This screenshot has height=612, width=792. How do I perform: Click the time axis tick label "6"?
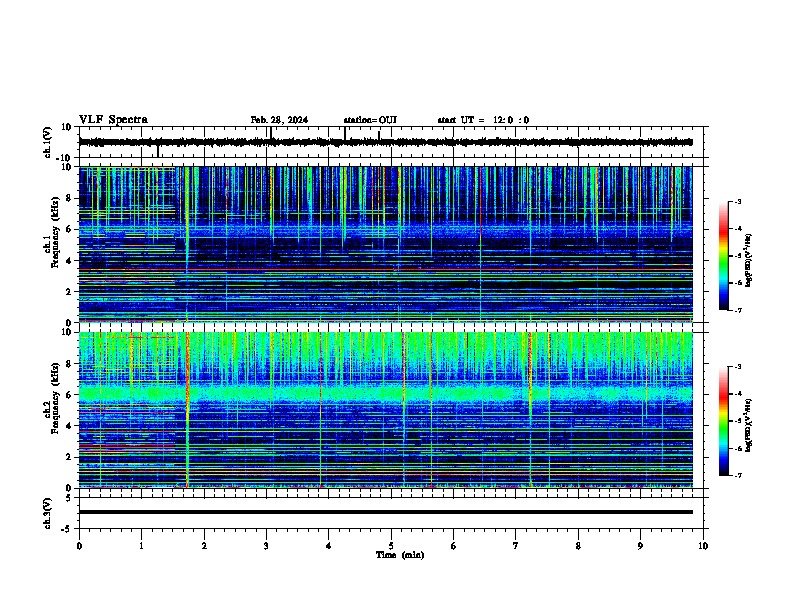(453, 546)
